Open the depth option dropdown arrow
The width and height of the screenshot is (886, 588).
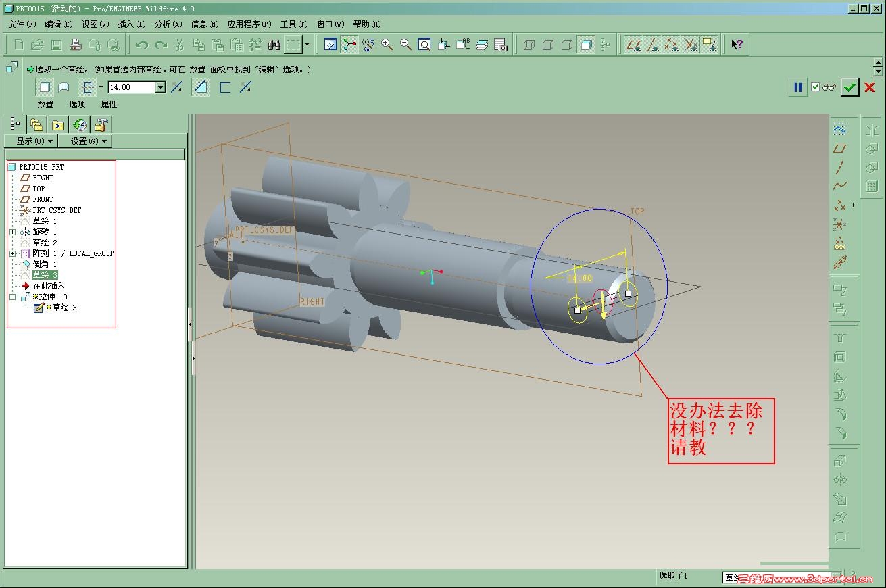(101, 87)
